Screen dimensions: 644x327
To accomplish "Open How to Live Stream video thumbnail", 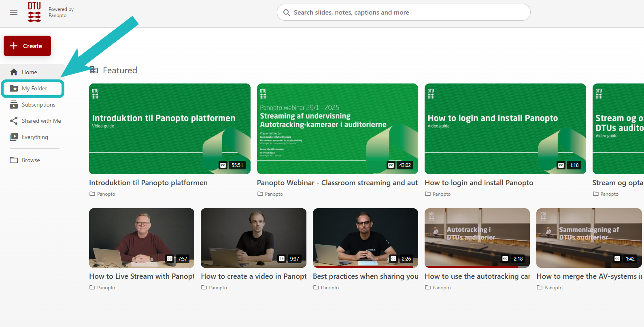I will [x=142, y=238].
